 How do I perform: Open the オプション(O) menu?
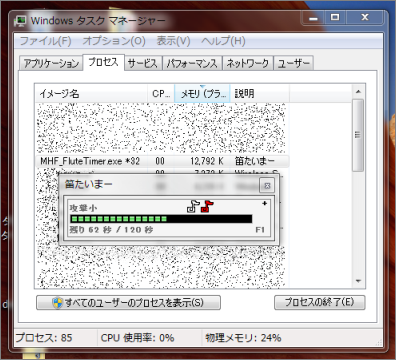point(114,41)
